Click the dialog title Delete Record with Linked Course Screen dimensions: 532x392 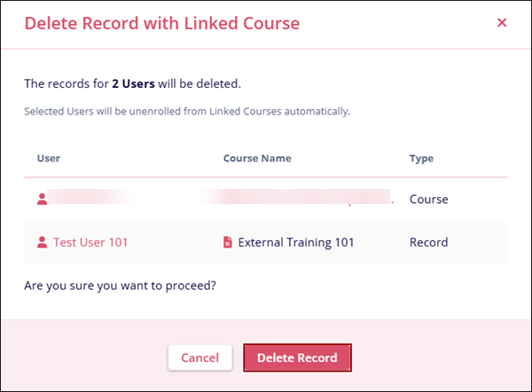[162, 23]
